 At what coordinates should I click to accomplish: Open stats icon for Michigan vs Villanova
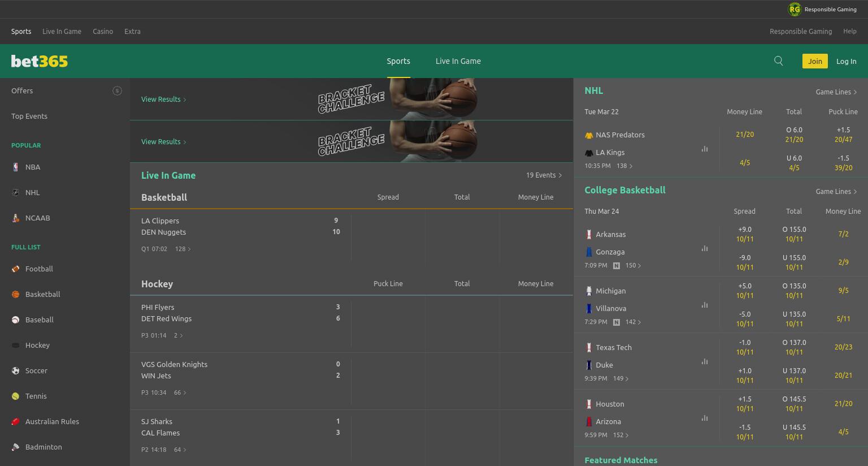(705, 305)
